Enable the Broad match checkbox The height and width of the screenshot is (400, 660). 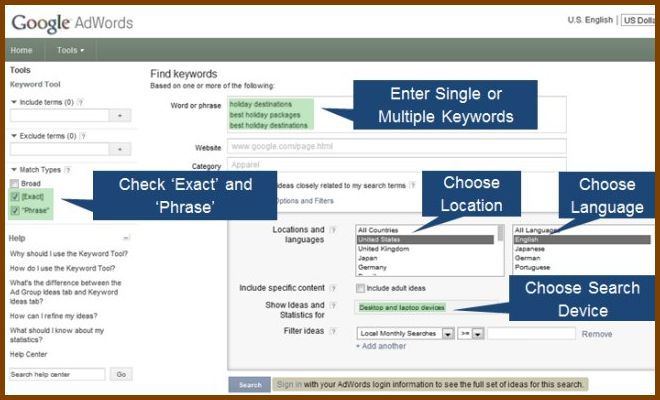[15, 184]
